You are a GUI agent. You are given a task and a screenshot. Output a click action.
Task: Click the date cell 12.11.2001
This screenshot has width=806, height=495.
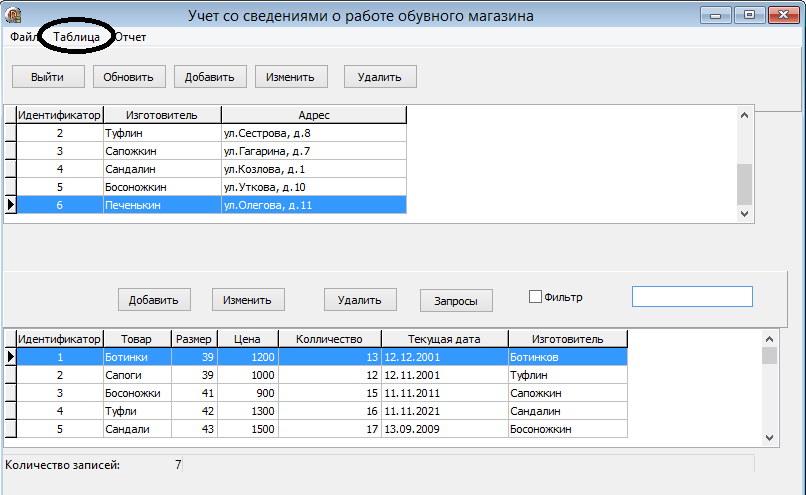(x=445, y=375)
